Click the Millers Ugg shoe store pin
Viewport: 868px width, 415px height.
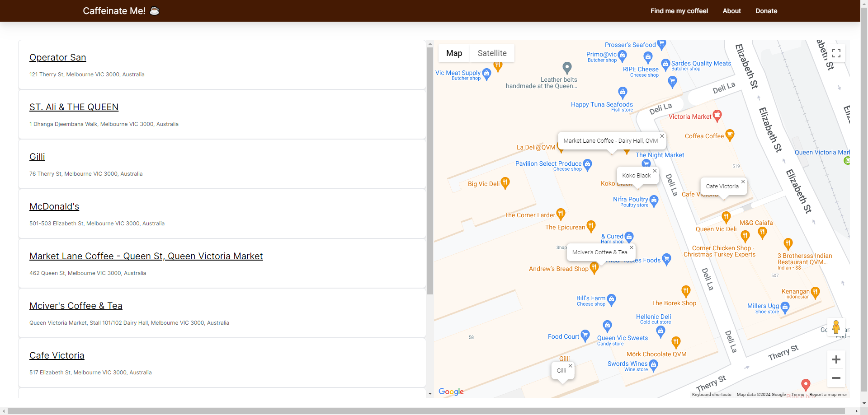(x=785, y=308)
